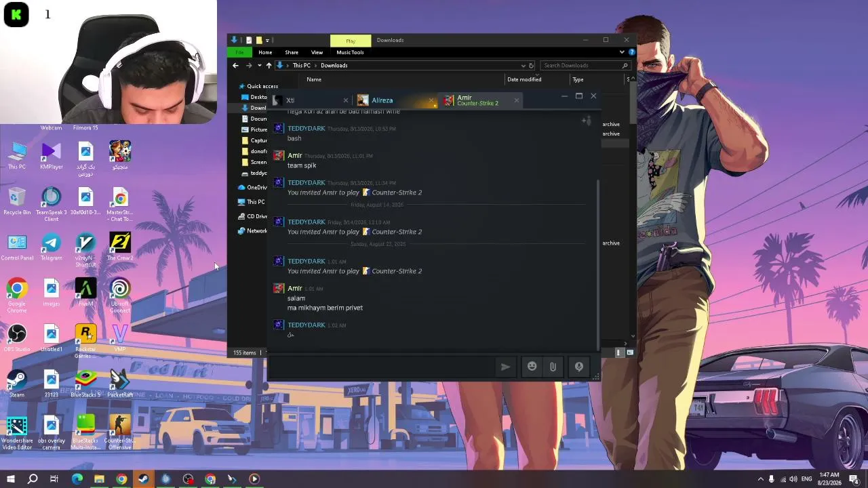Open the emoticon picker in Steam chat
This screenshot has width=868, height=488.
point(532,367)
